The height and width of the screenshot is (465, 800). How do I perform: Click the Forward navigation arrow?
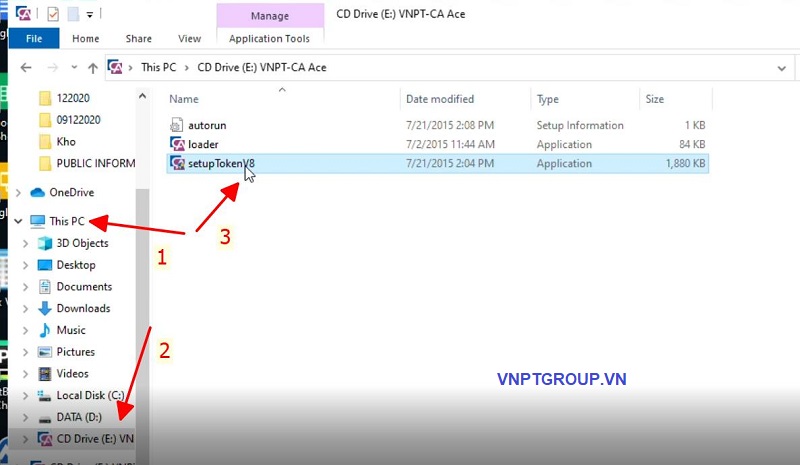pyautogui.click(x=52, y=67)
